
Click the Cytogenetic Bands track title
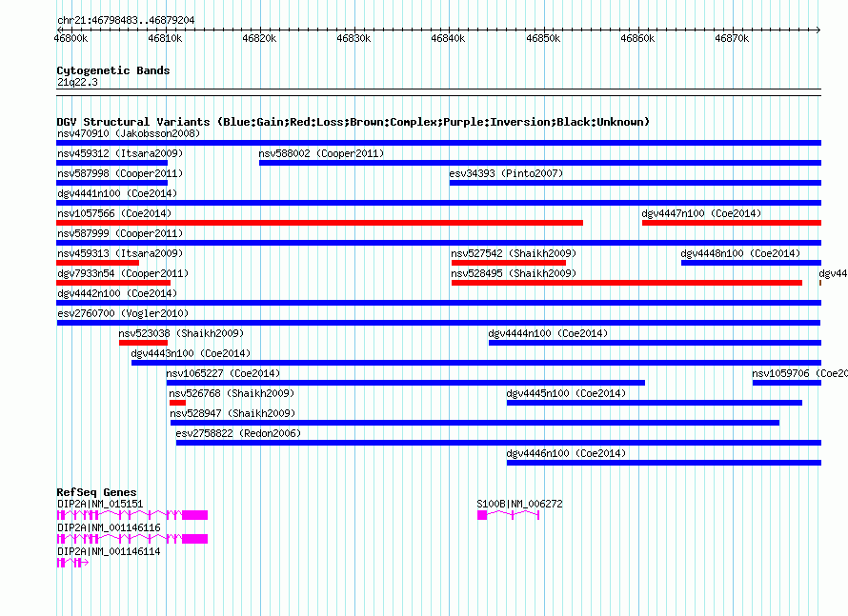(x=113, y=70)
